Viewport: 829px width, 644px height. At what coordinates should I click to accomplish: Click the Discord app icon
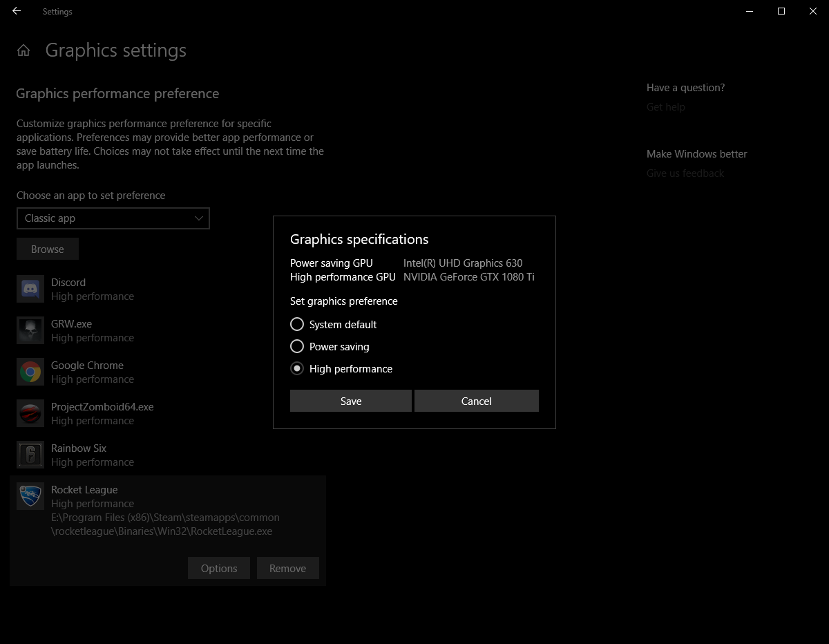[x=30, y=290]
